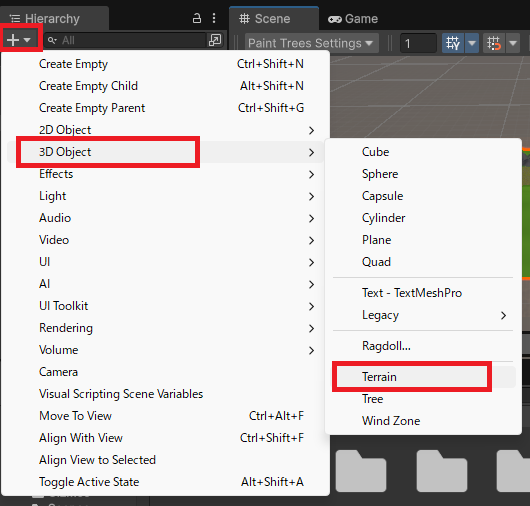
Task: Toggle the Hierarchy panel lock icon
Action: 197,18
